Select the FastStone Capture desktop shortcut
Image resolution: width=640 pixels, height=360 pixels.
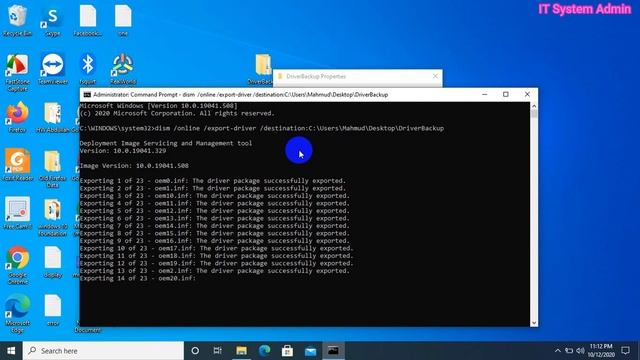pos(17,72)
